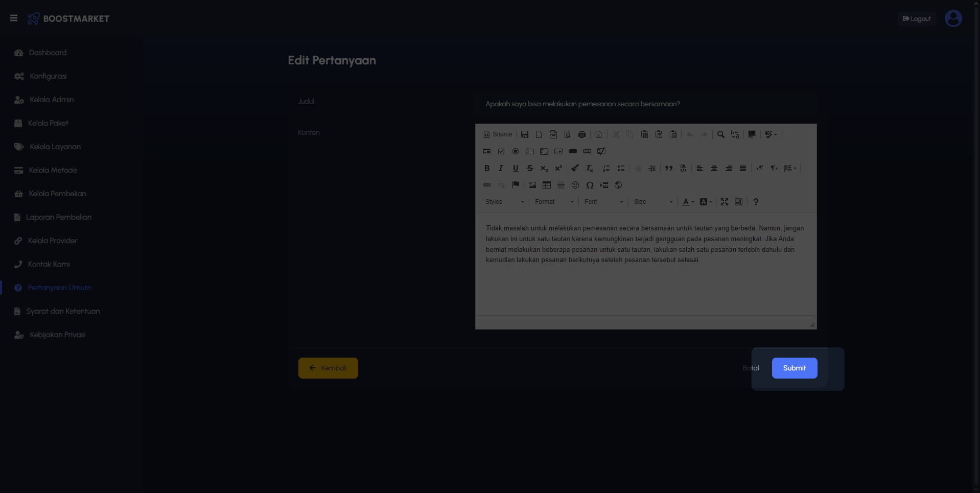Screen dimensions: 980x493
Task: Click the Select All icon
Action: coord(752,134)
